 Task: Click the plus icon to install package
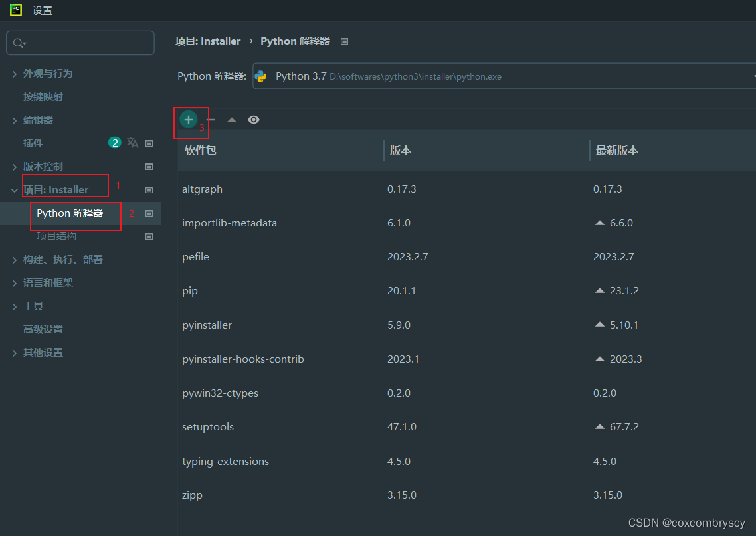click(189, 120)
